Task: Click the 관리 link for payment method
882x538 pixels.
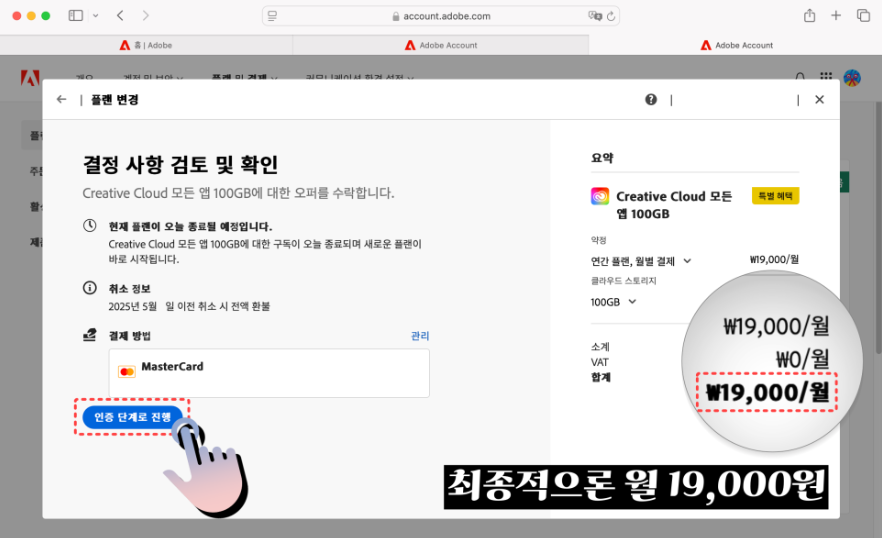Action: 420,336
